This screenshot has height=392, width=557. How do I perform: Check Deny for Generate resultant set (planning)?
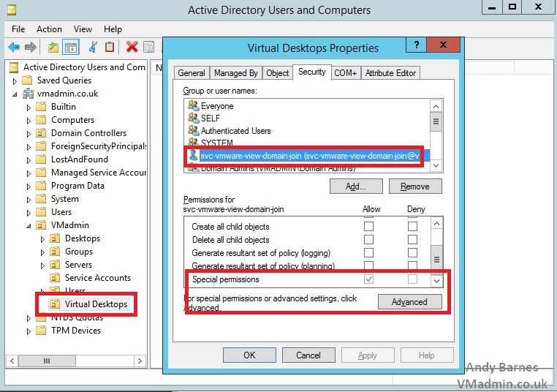pos(412,265)
